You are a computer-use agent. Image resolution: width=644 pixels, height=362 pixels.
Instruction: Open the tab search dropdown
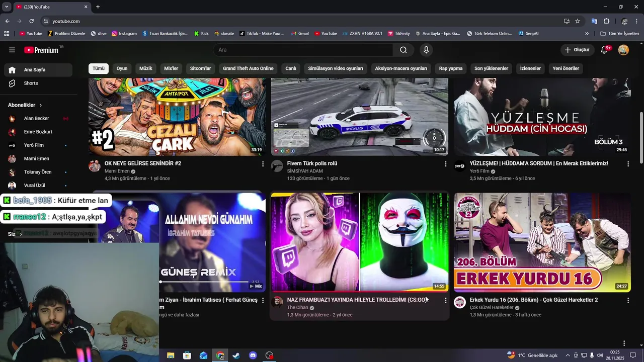tap(7, 7)
